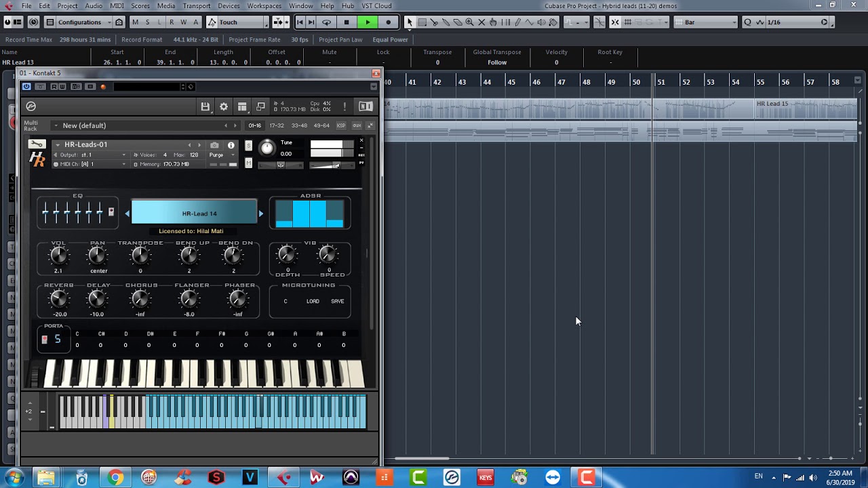Minimize the Kontakt rack view icon
The height and width of the screenshot is (488, 868).
coord(370,125)
